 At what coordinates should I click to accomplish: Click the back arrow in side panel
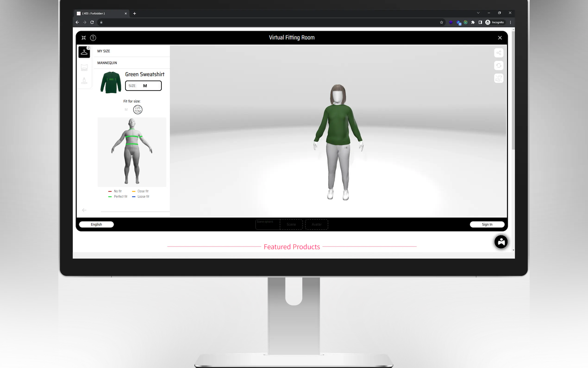(x=84, y=210)
